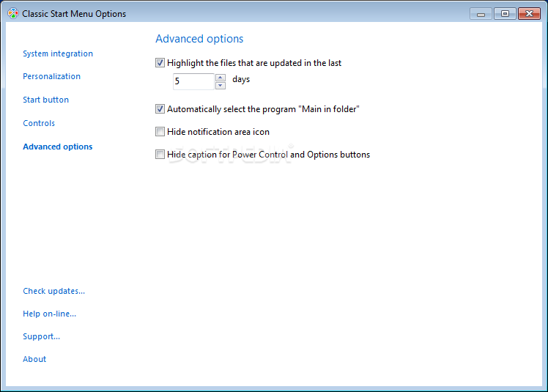
Task: Switch to Personalization section
Action: tap(52, 76)
